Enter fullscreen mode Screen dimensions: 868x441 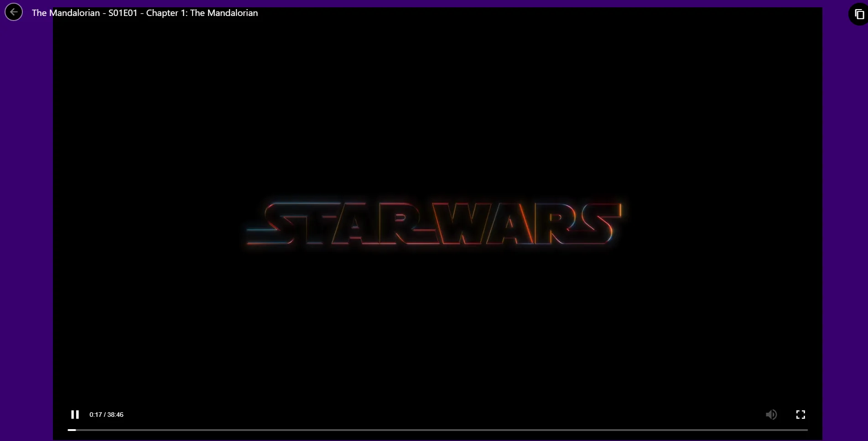click(800, 415)
